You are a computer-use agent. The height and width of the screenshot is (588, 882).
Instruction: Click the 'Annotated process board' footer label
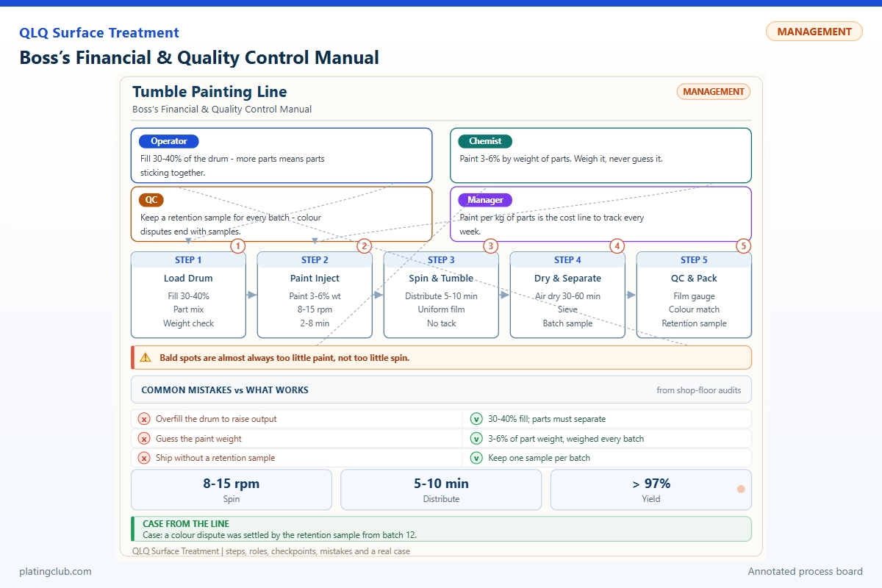coord(806,571)
